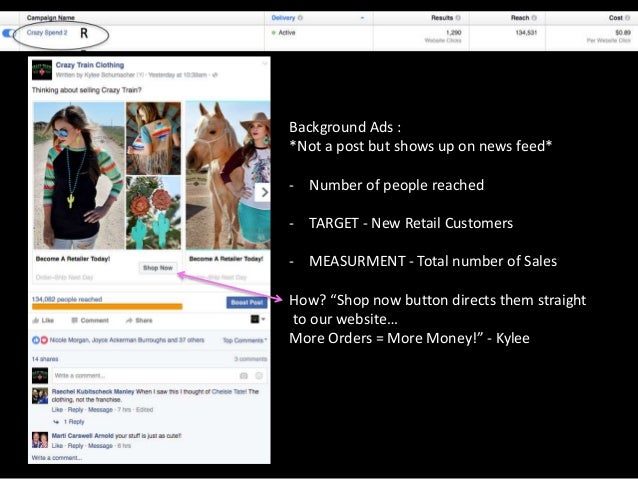Open Raechel Kubitscheck Manley's profile
This screenshot has height=479, width=638.
(93, 392)
